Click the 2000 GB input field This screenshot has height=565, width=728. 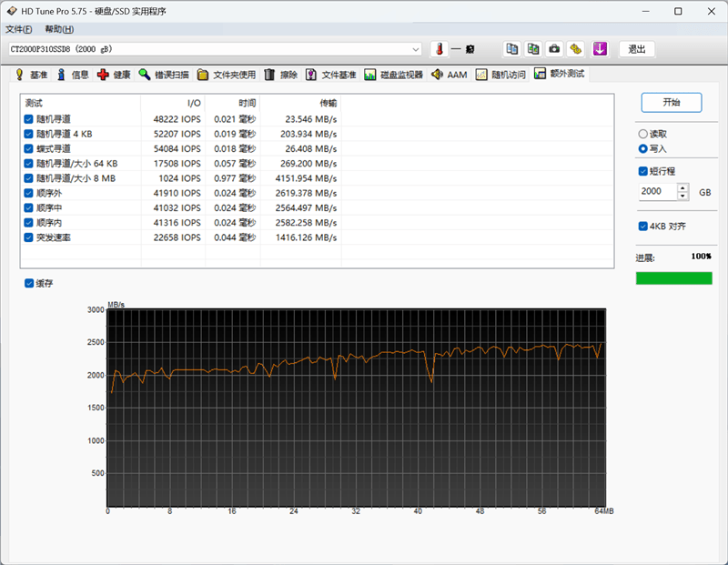pos(658,192)
